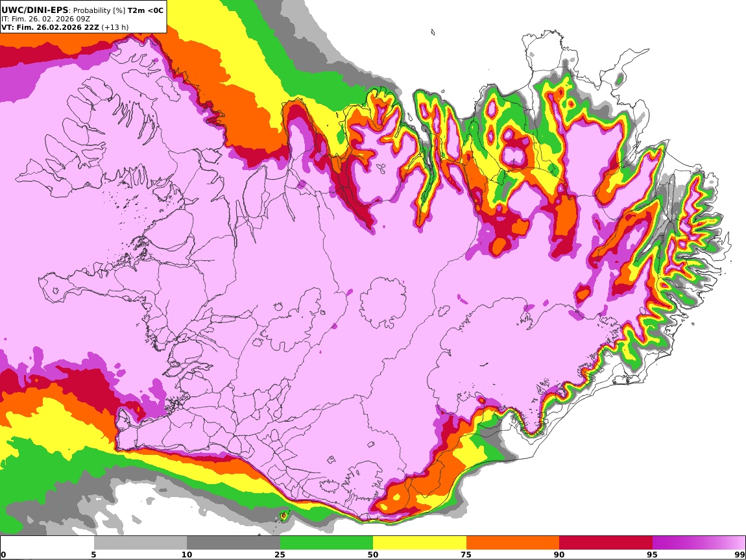Select the red 90–95 legend segment
The image size is (746, 560).
pos(606,542)
